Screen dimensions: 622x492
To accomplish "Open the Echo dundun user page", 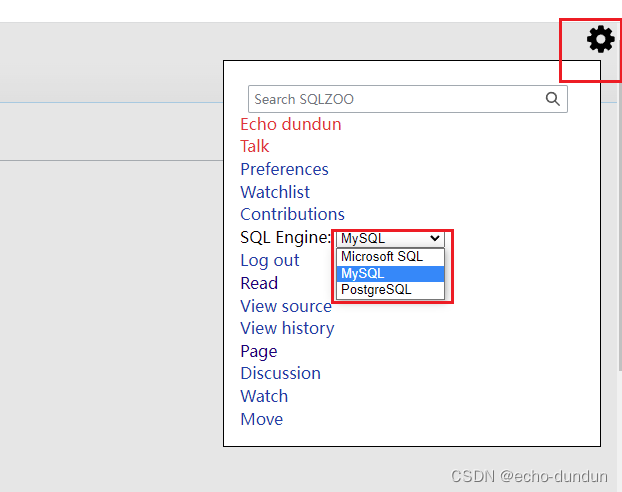I will click(x=291, y=124).
